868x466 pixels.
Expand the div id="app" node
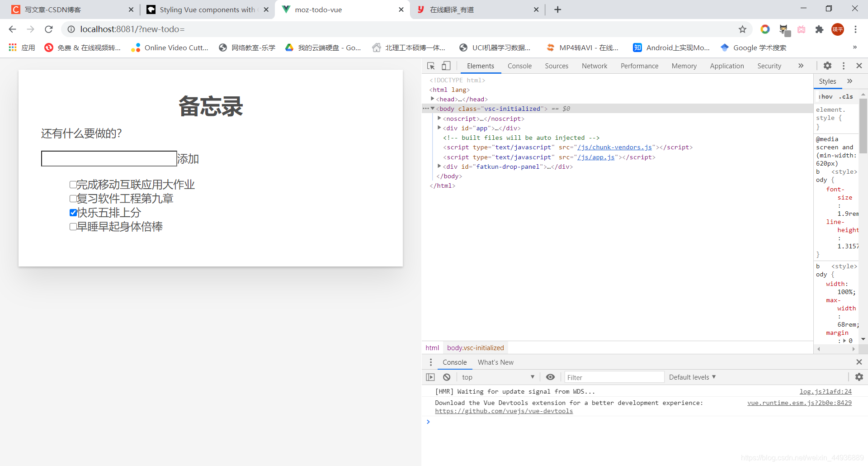tap(439, 128)
